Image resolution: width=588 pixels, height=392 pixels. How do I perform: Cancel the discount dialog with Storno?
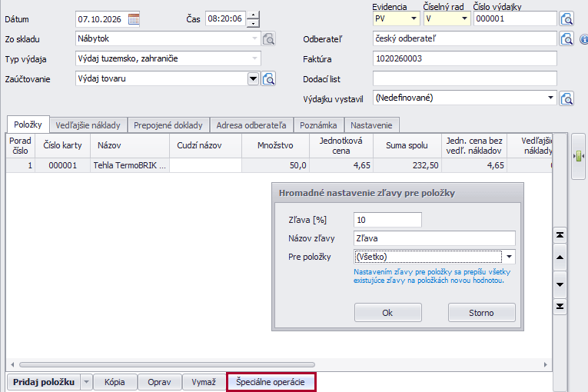point(481,313)
